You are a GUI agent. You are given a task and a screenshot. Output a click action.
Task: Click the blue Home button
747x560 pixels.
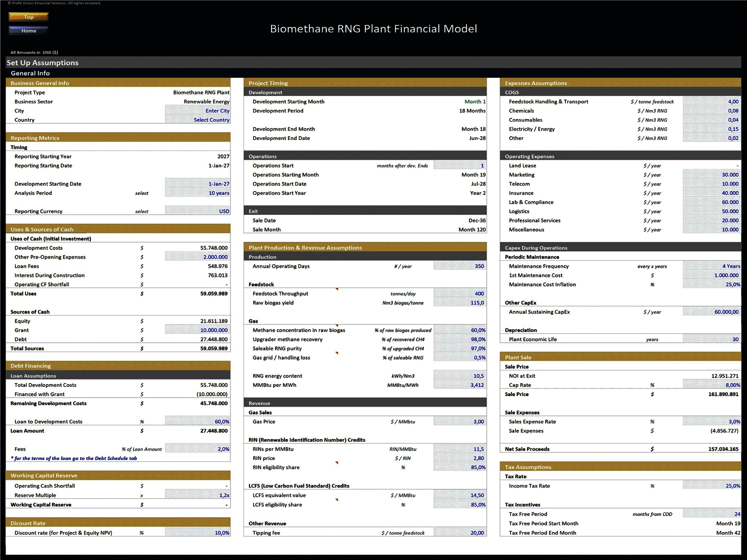[x=28, y=30]
